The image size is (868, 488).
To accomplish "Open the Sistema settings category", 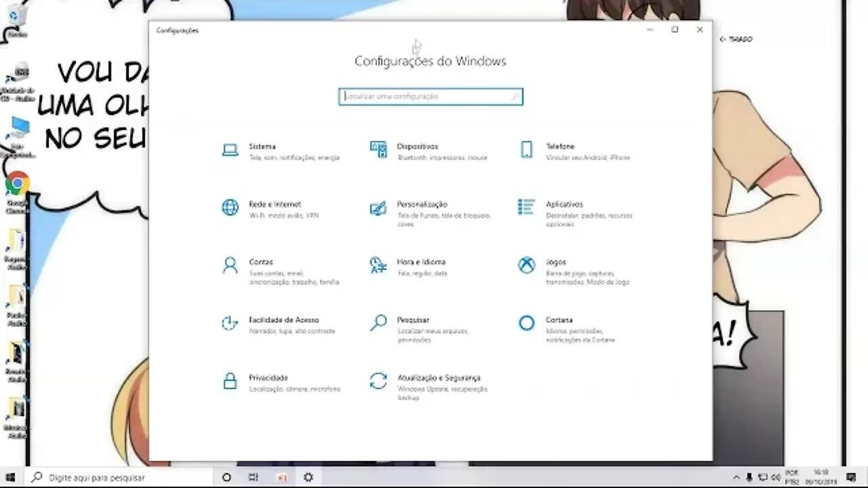I will pyautogui.click(x=281, y=151).
